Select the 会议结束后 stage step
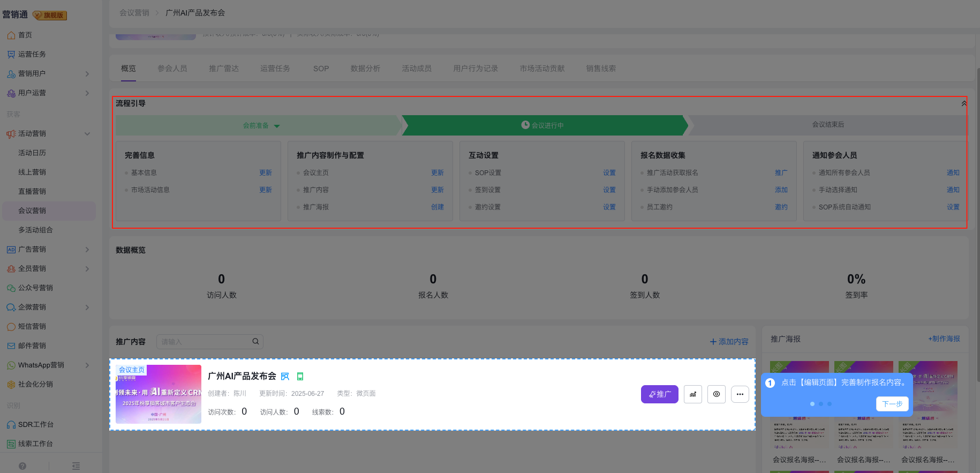 828,125
